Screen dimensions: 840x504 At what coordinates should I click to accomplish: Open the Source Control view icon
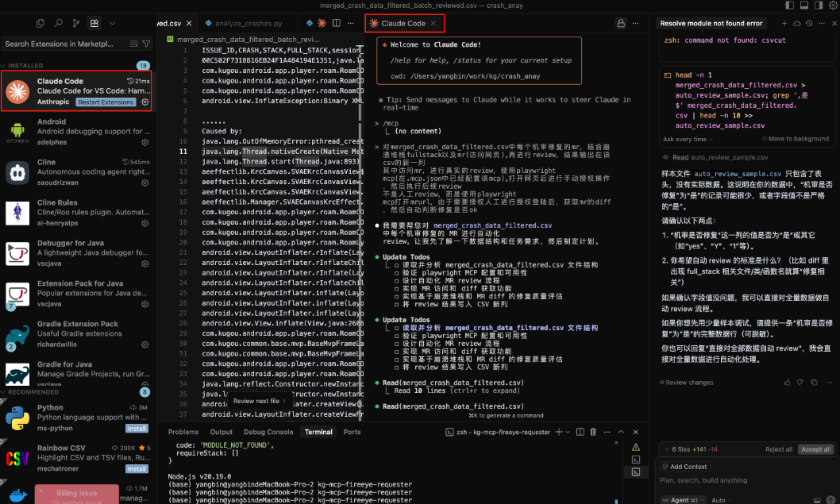tap(76, 23)
